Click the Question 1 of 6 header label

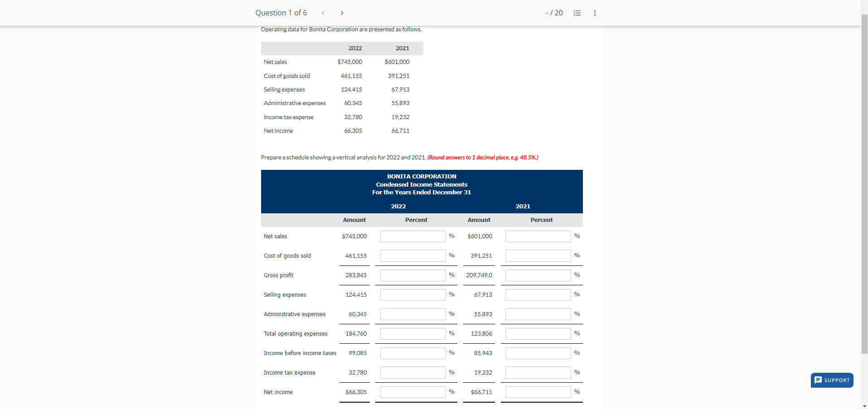point(281,13)
